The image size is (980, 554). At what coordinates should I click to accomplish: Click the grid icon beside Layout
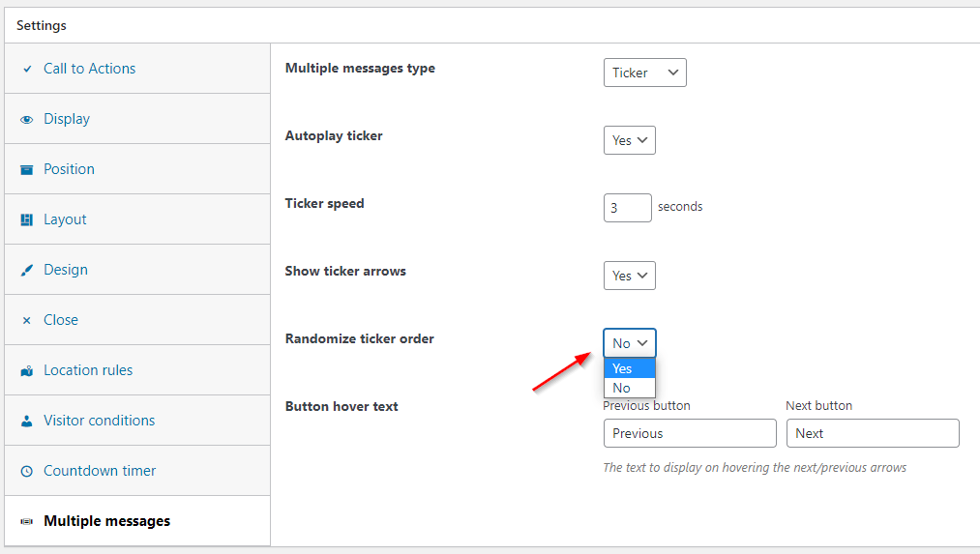coord(26,219)
